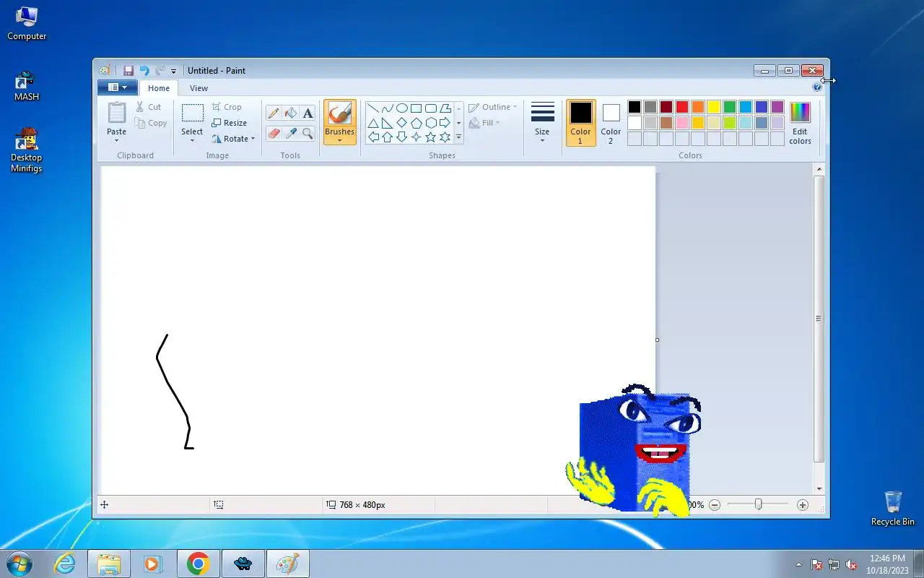Pick the pink (rose) color swatch

click(682, 123)
